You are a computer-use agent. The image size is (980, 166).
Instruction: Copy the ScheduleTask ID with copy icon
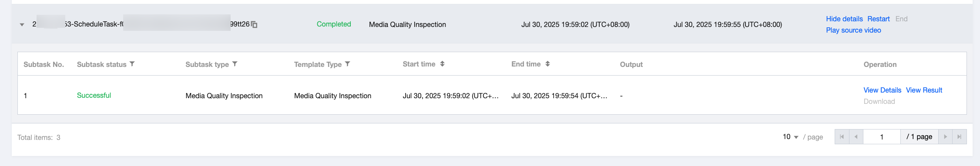coord(254,25)
